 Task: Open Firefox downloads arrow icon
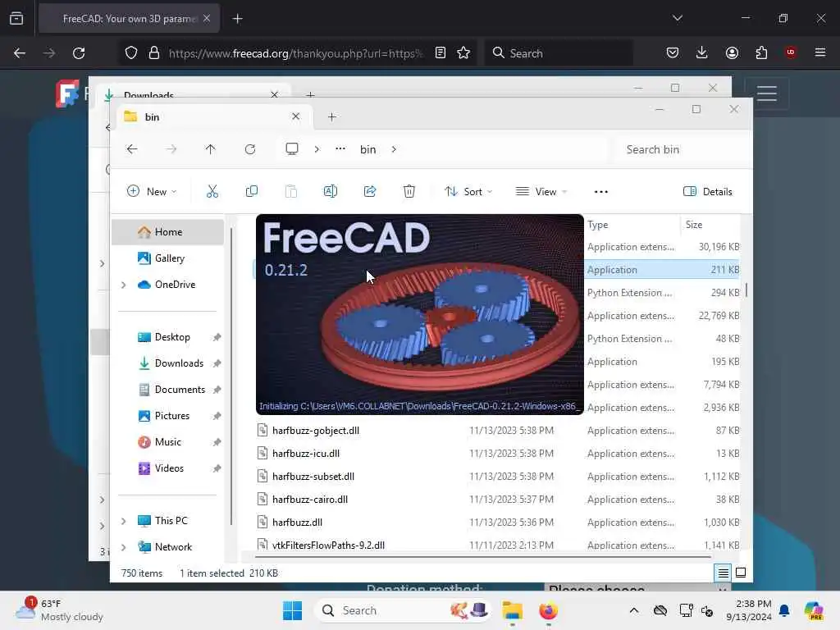click(x=702, y=52)
